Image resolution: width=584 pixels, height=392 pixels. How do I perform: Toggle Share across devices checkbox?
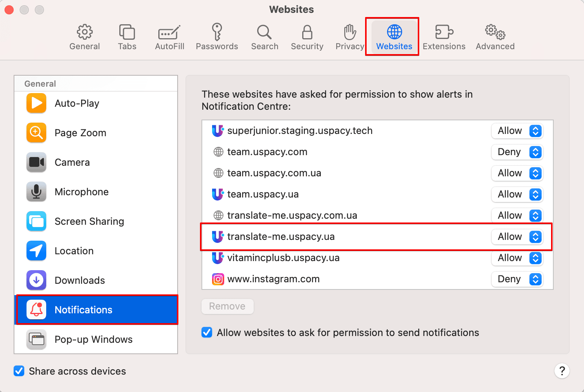[19, 371]
